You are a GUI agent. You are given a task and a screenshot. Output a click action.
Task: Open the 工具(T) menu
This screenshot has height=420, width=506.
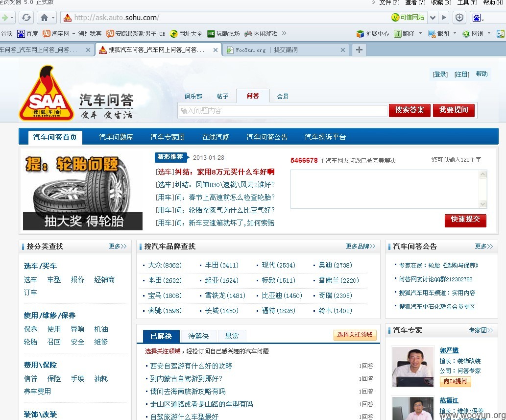(467, 2)
